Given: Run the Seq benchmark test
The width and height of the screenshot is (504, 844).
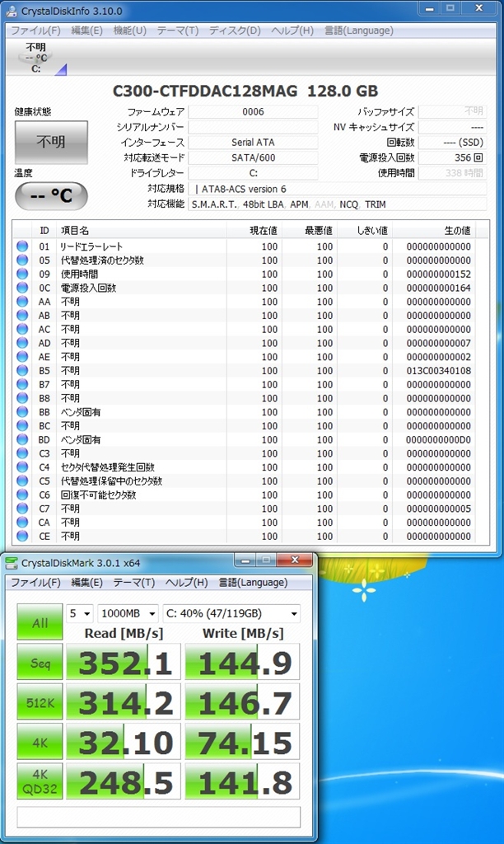Looking at the screenshot, I should (x=40, y=663).
